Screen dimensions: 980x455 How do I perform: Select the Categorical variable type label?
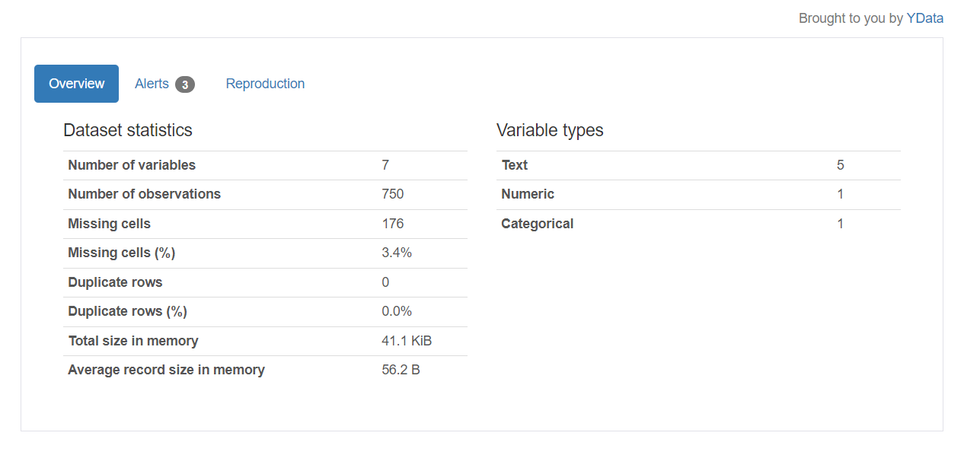pos(538,224)
